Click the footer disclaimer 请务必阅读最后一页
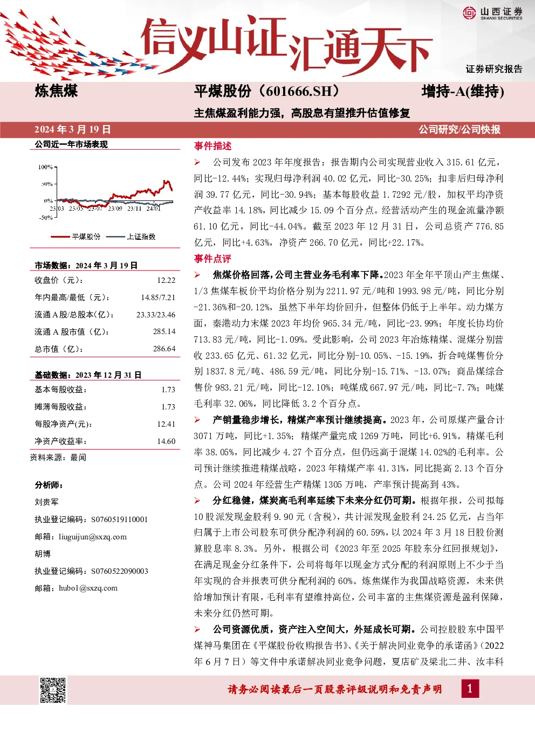535x756 pixels. [x=334, y=689]
